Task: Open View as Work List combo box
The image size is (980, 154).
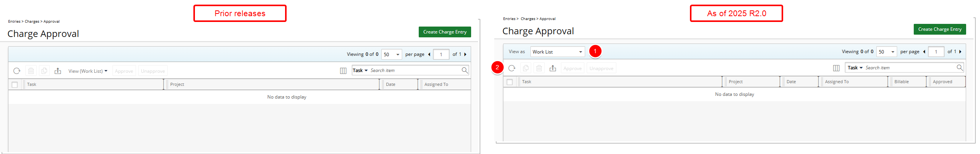Action: tap(557, 52)
